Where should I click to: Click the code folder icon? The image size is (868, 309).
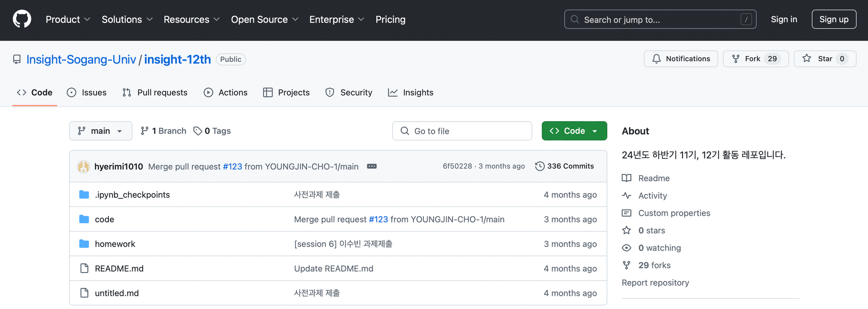click(84, 219)
